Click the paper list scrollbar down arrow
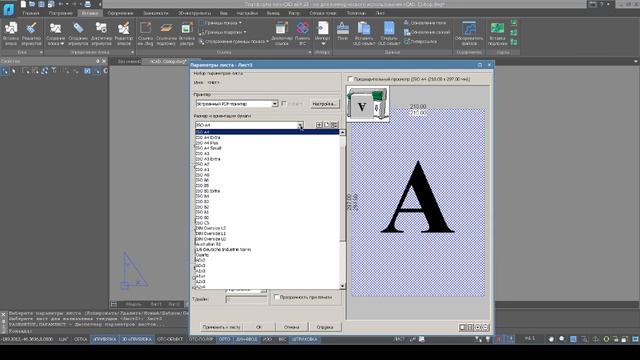The image size is (640, 360). (342, 286)
